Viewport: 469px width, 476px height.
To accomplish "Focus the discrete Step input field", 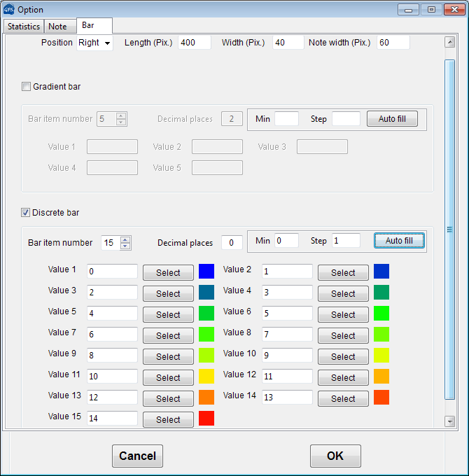I will point(346,241).
